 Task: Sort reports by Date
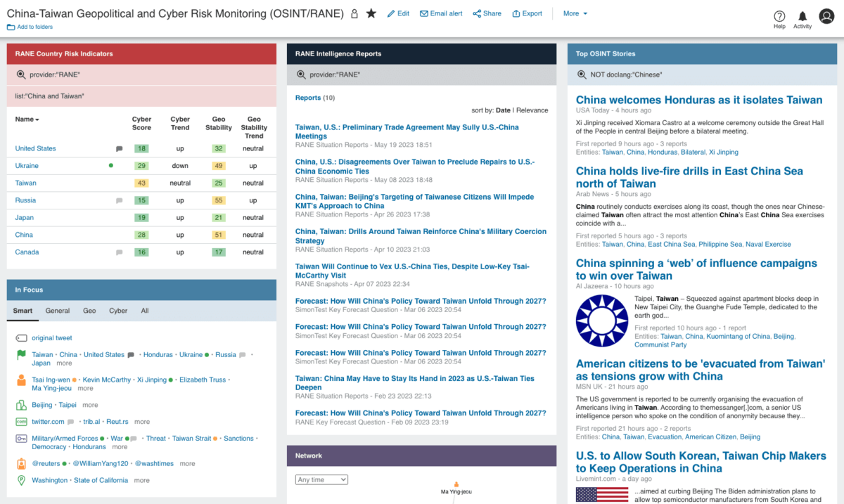coord(503,110)
